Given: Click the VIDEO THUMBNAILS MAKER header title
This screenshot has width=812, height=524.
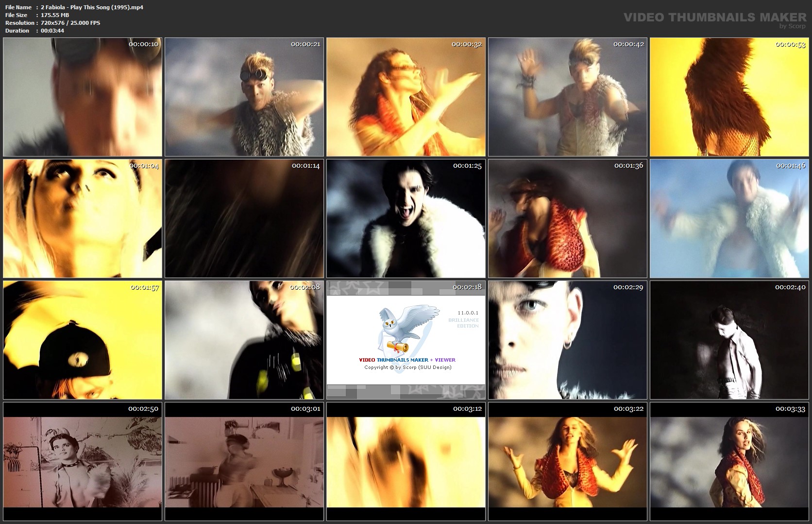Looking at the screenshot, I should [x=715, y=17].
